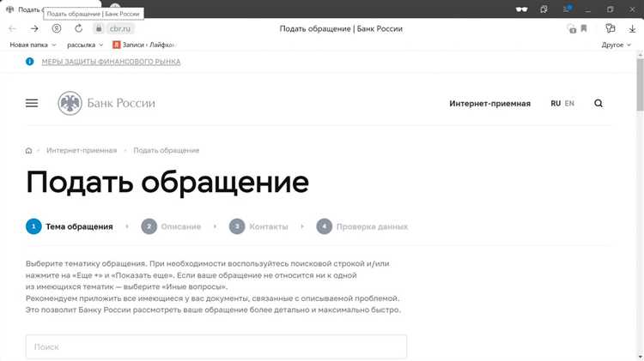Select step 3 Контакты
644x361 pixels.
tap(258, 226)
